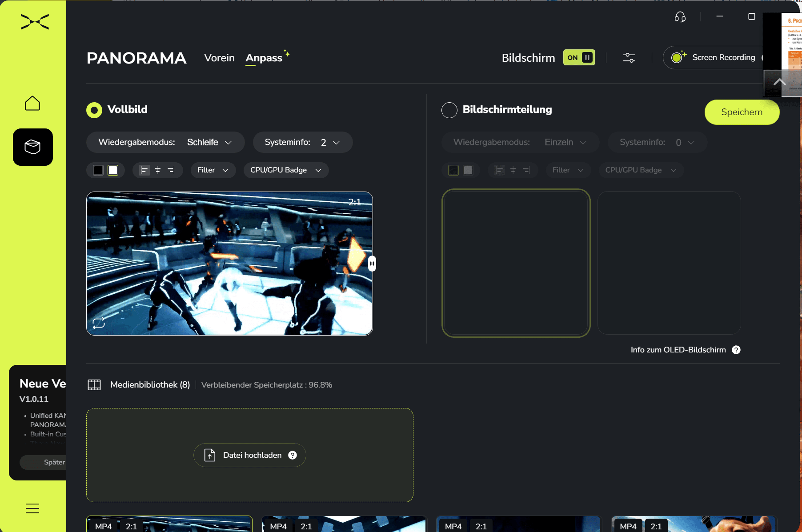Align Bildschirmteilung content to the center
The image size is (802, 532).
pyautogui.click(x=513, y=170)
